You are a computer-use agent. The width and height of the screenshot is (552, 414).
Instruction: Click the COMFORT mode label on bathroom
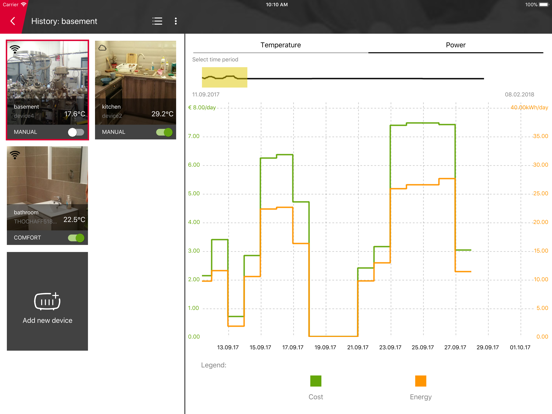(x=27, y=238)
